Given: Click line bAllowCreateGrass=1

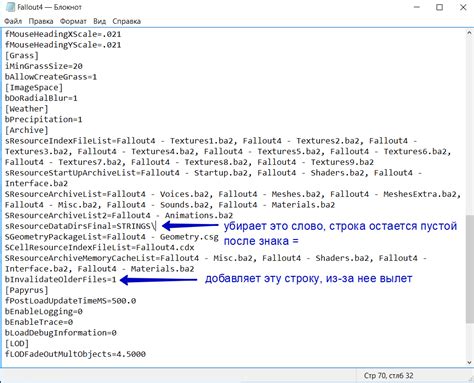Looking at the screenshot, I should point(51,77).
